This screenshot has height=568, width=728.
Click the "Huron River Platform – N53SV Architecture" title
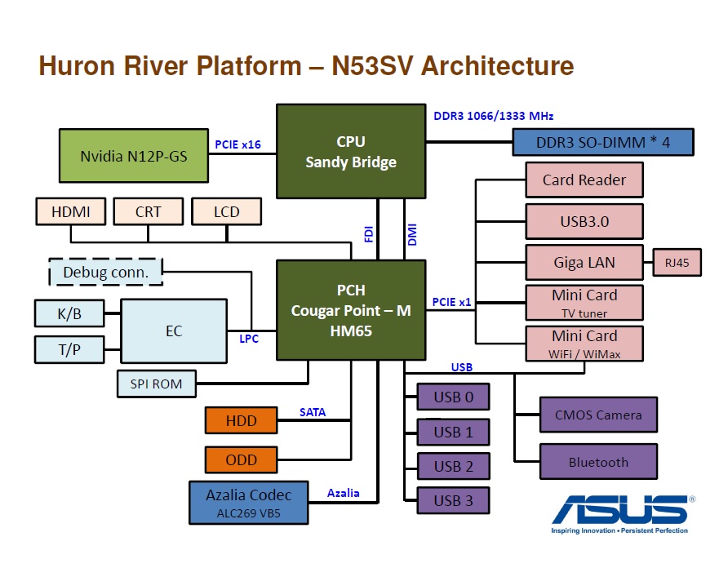coord(306,65)
